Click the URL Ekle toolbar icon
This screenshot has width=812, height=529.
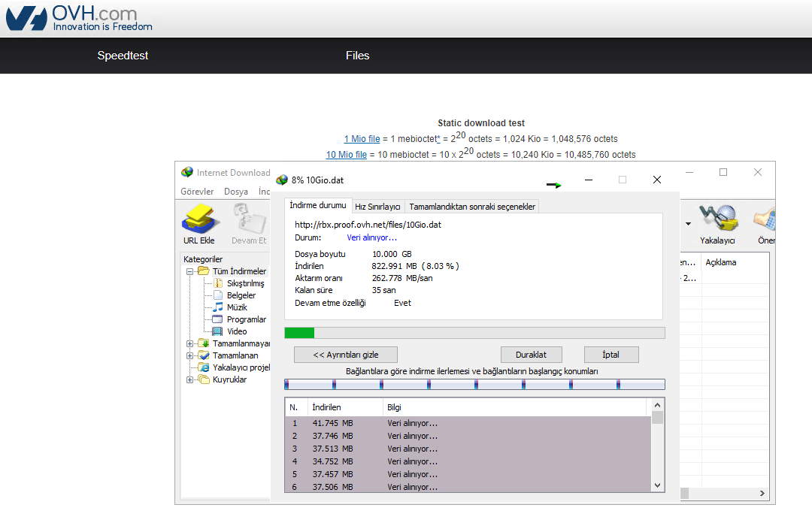(x=199, y=219)
